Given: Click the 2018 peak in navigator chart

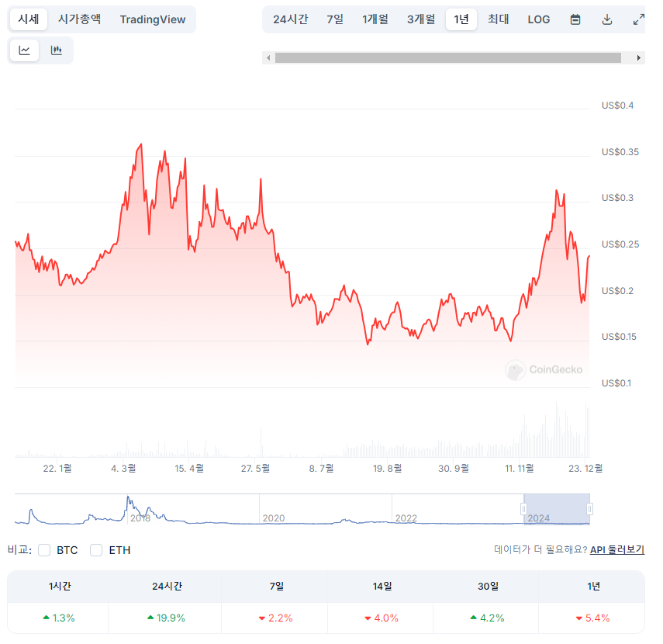Looking at the screenshot, I should point(128,498).
